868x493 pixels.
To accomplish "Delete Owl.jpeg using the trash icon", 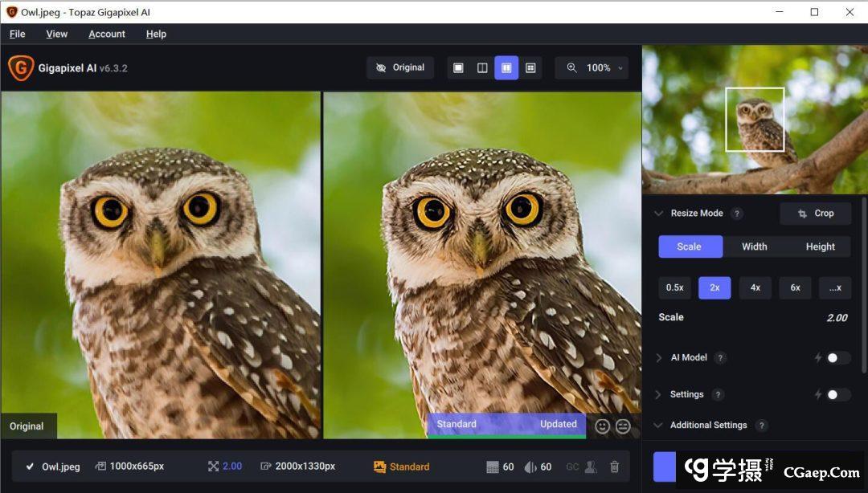I will (x=615, y=467).
